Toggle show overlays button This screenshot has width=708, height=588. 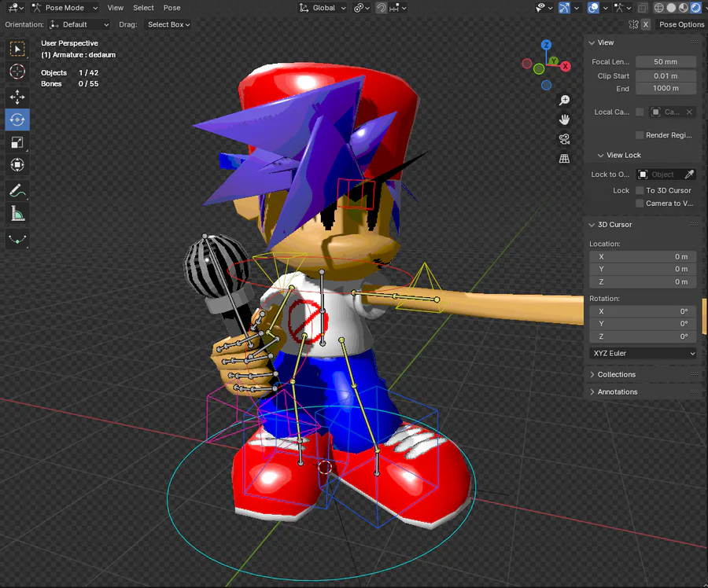coord(593,8)
